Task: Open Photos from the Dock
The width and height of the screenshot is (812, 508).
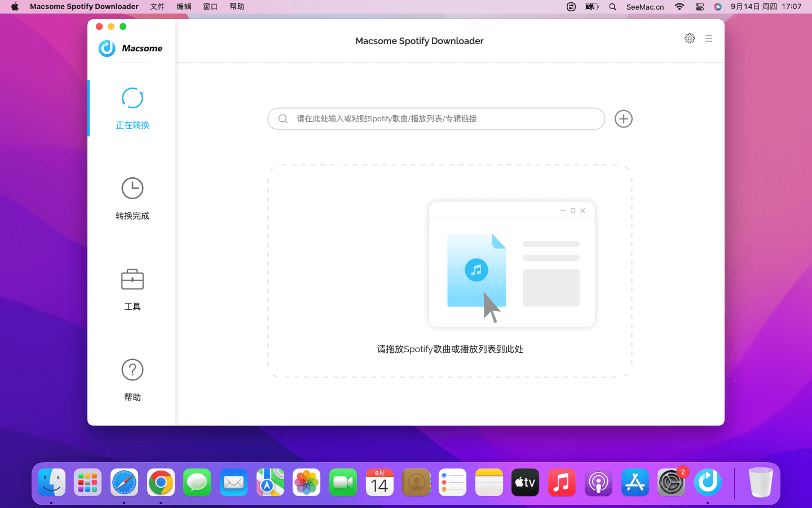Action: [306, 483]
